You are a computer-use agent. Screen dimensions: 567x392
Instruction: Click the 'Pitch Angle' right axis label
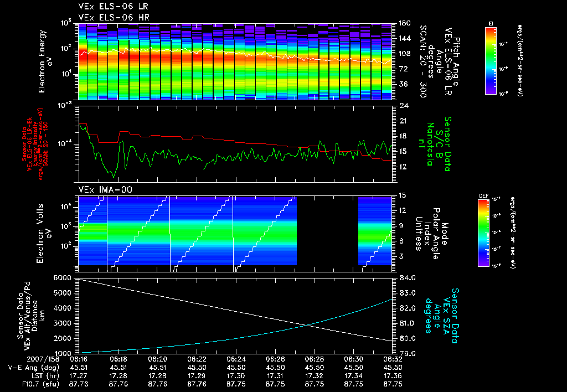click(456, 61)
